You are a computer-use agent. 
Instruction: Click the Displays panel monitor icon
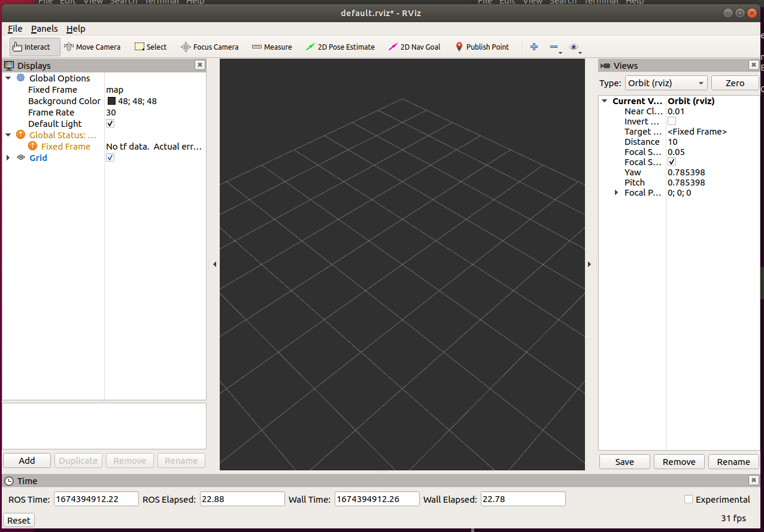pos(9,65)
